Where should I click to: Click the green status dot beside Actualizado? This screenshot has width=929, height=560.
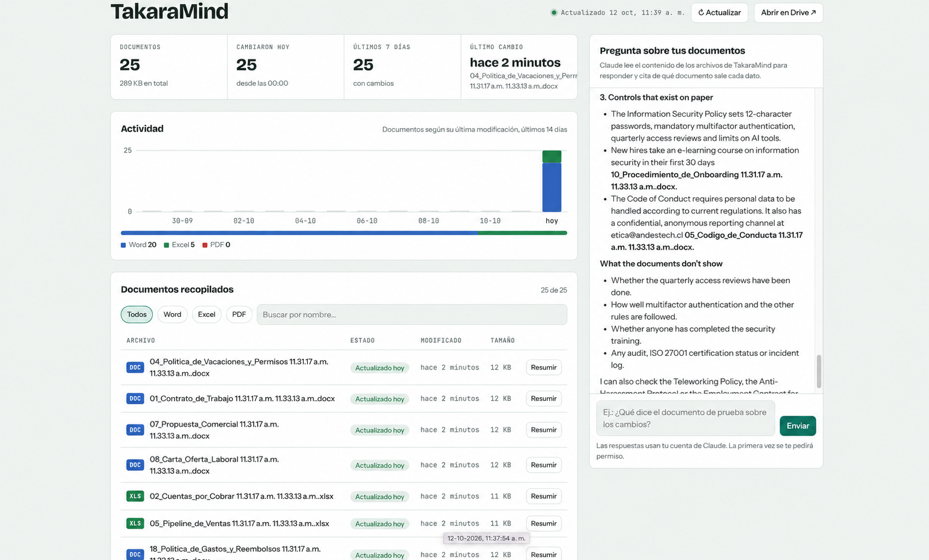tap(554, 13)
